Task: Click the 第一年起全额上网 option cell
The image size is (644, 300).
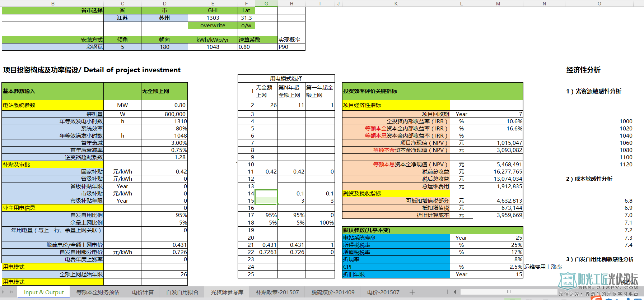Action: (x=320, y=91)
